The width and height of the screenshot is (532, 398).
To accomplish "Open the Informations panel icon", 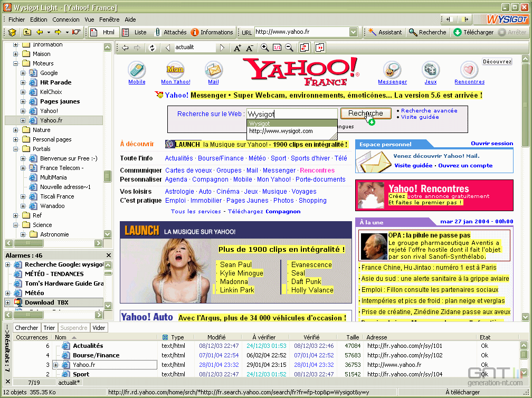I will click(x=194, y=32).
